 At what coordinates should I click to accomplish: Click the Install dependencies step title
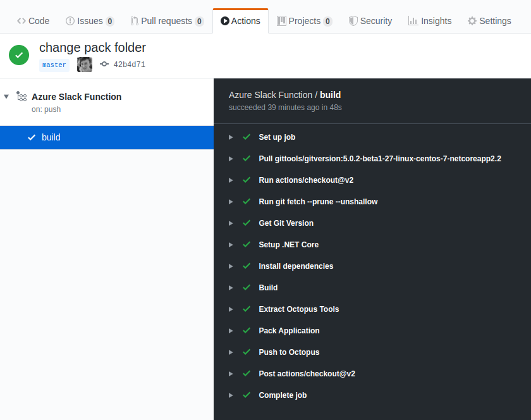click(x=296, y=266)
